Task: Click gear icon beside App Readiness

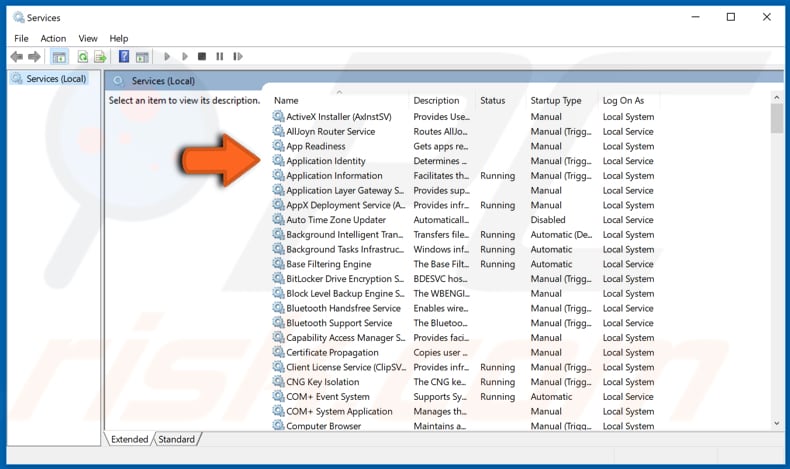Action: (x=278, y=146)
